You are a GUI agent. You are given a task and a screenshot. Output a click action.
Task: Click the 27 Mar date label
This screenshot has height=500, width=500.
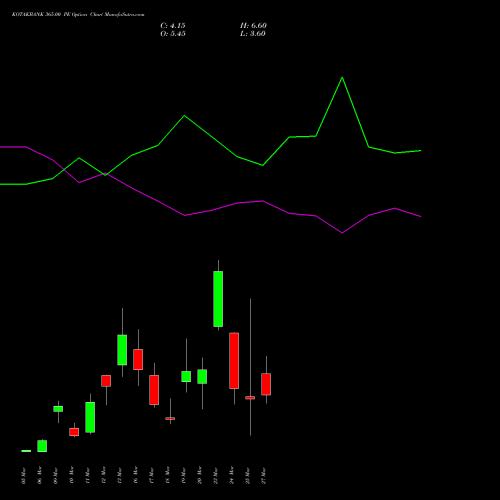click(263, 476)
